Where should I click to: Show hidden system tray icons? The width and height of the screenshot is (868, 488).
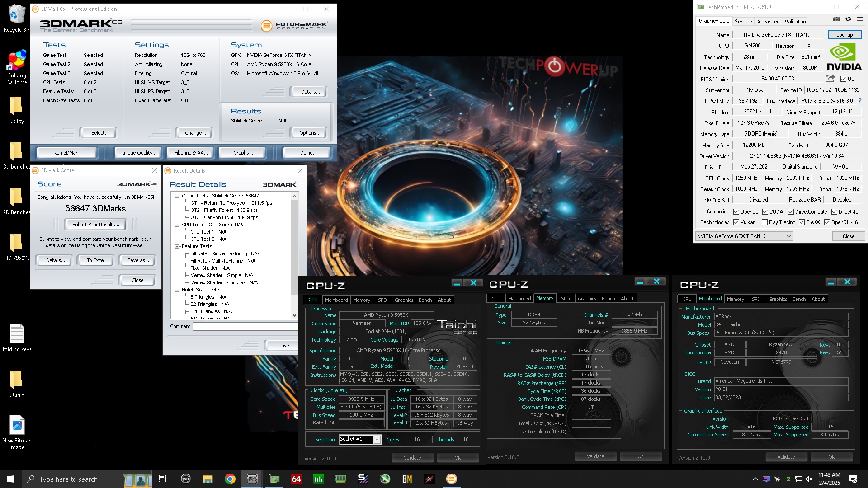pos(755,479)
